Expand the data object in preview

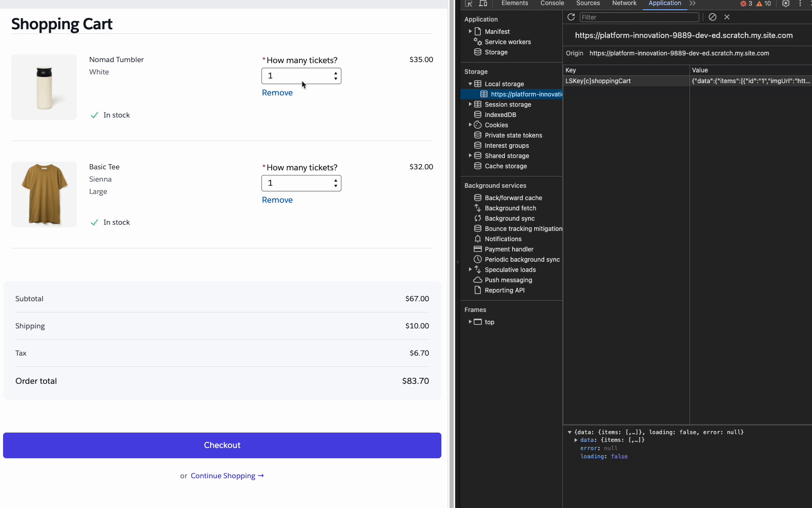click(576, 440)
